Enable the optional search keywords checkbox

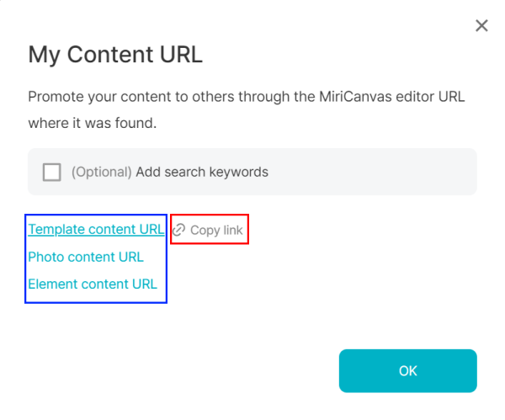(52, 172)
